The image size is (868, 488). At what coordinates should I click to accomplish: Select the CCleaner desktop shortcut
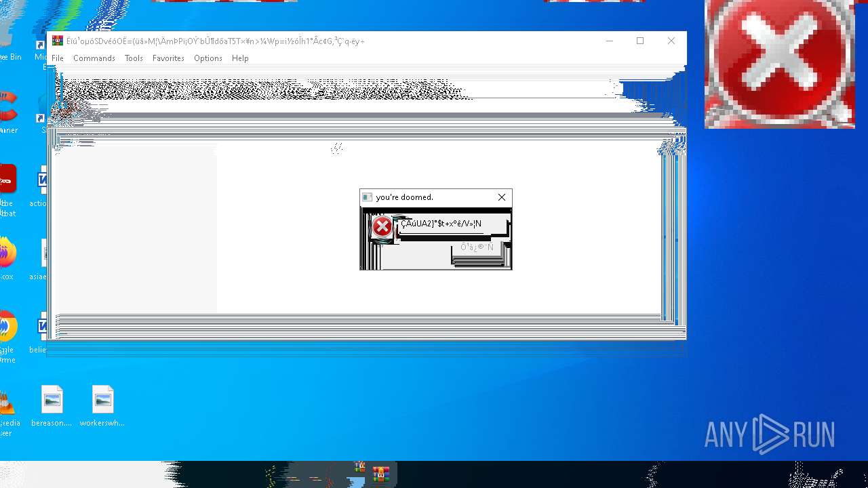point(8,113)
